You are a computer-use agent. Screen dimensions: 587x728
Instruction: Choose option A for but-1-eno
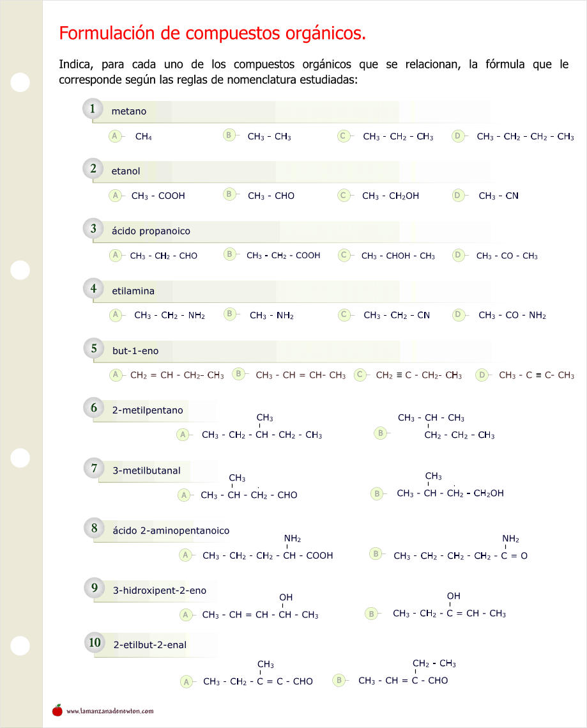pyautogui.click(x=116, y=375)
